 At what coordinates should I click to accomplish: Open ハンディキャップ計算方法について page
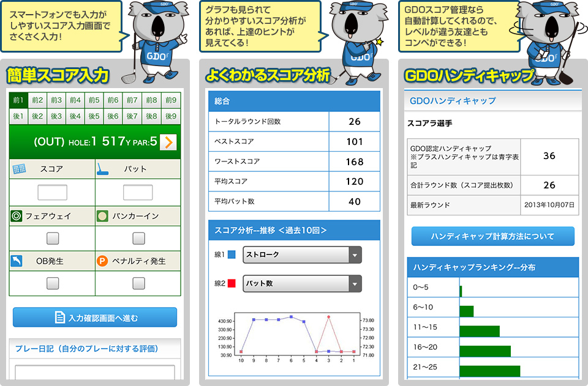click(494, 237)
